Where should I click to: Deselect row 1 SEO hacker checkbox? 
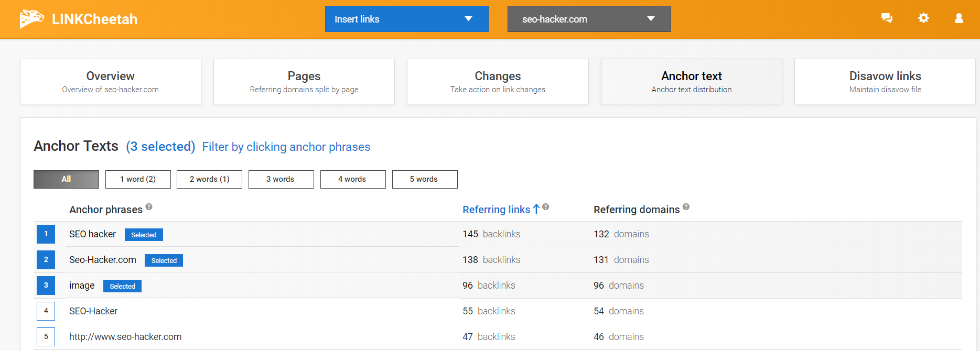[46, 234]
